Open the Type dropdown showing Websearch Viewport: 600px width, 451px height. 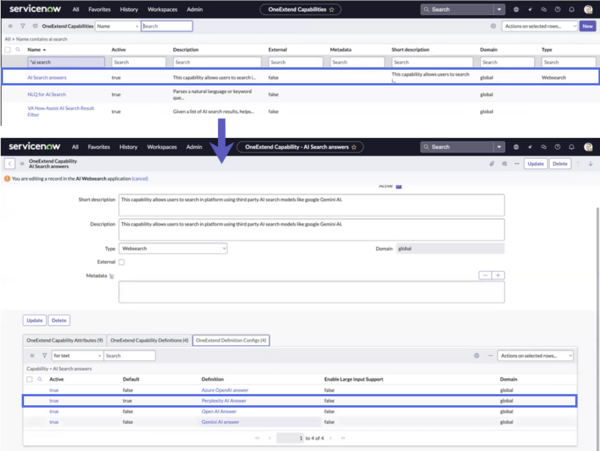point(173,249)
